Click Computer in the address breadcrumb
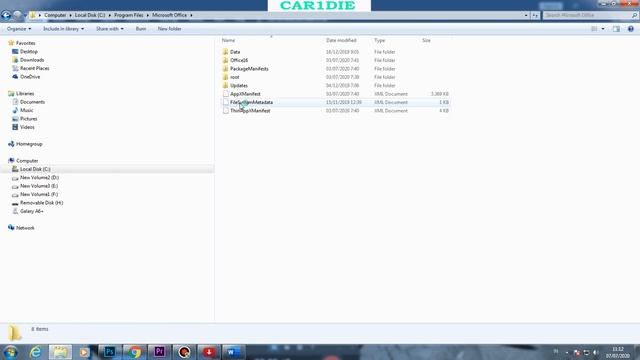 click(55, 16)
